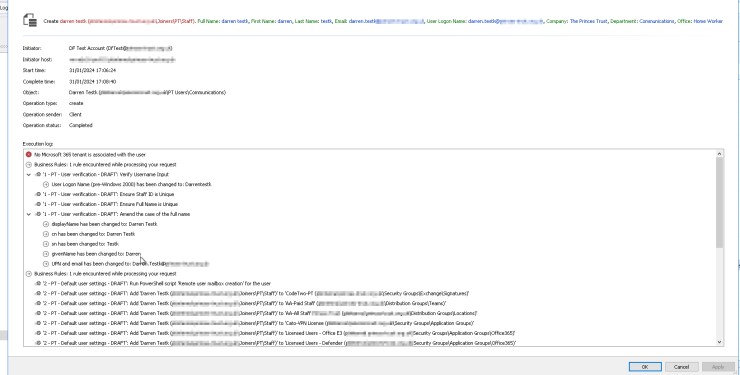Click rule icon of 'Run PowerShell script' row
This screenshot has height=375, width=740.
[37, 283]
